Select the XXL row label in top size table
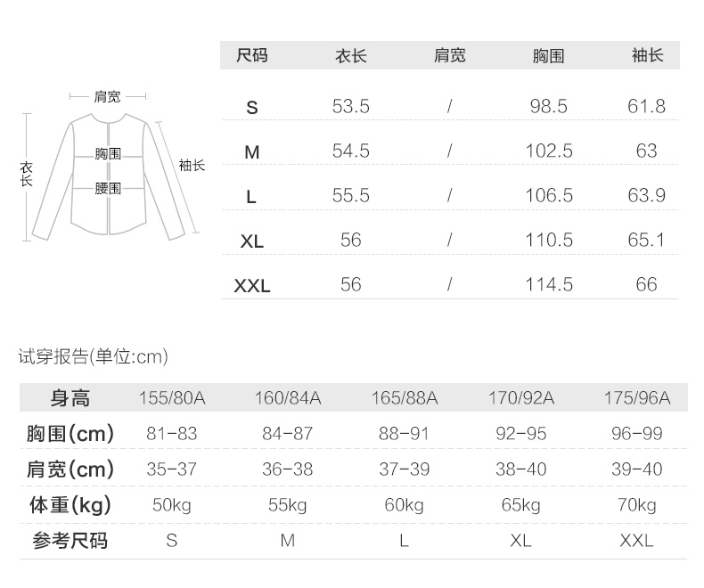This screenshot has height=588, width=704. pyautogui.click(x=252, y=286)
